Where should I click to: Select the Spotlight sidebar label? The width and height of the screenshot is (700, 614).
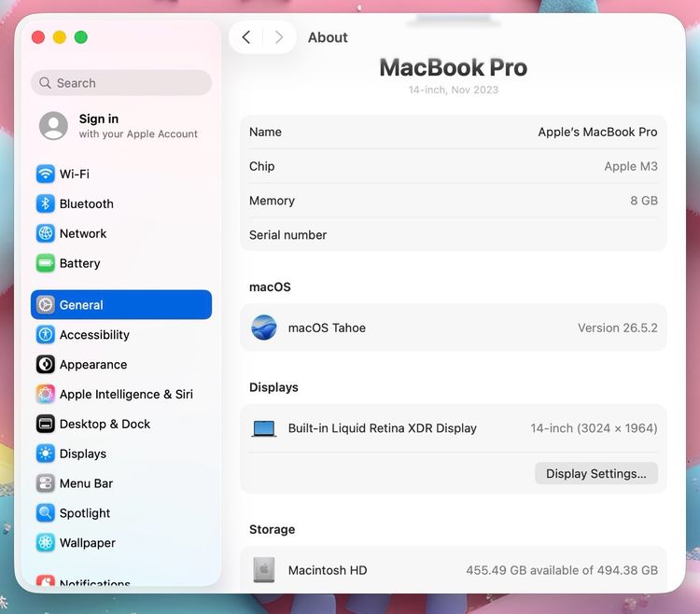(x=85, y=513)
